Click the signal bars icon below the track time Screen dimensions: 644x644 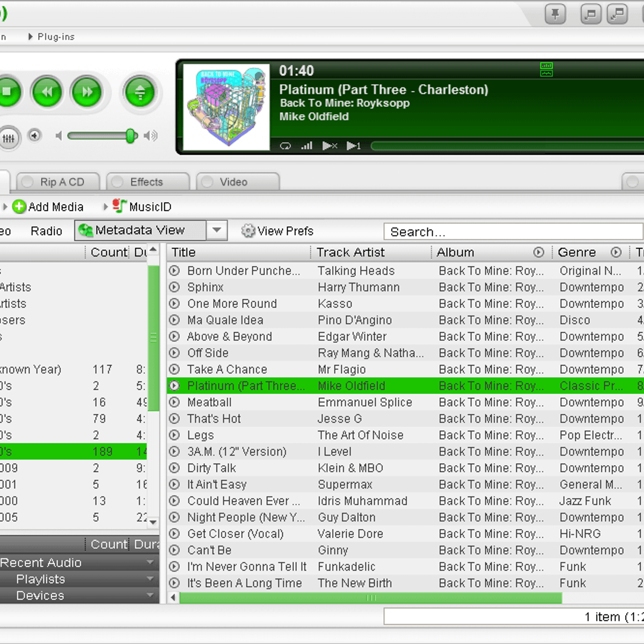[x=306, y=145]
